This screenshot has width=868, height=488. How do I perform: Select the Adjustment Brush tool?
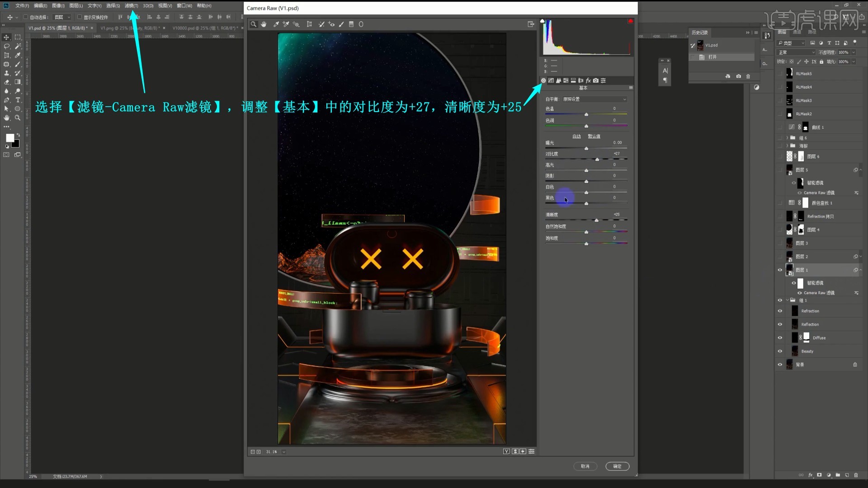coord(341,24)
